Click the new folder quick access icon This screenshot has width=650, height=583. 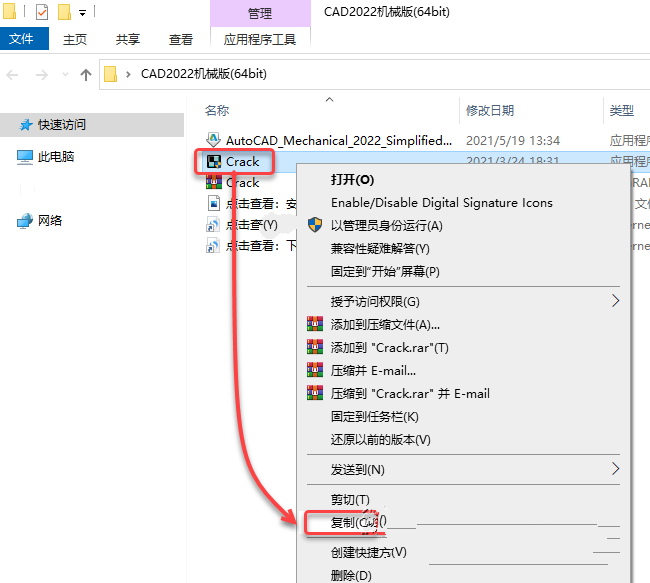[64, 12]
